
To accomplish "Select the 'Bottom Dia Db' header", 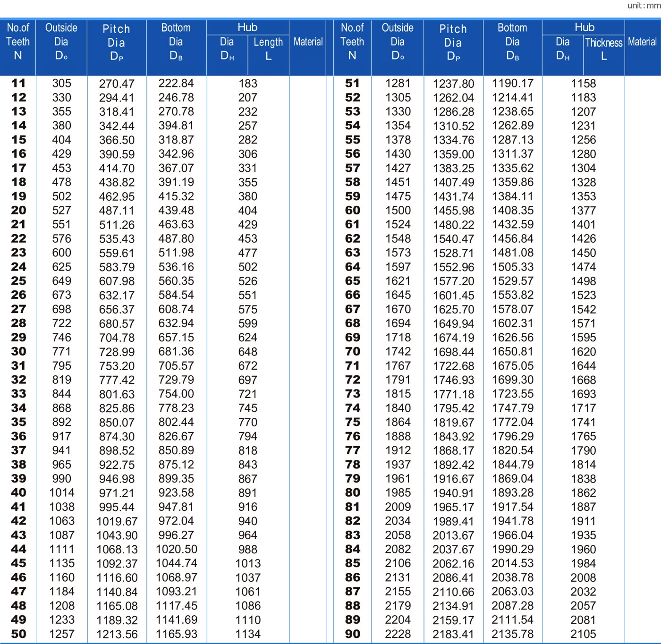I will click(x=176, y=42).
